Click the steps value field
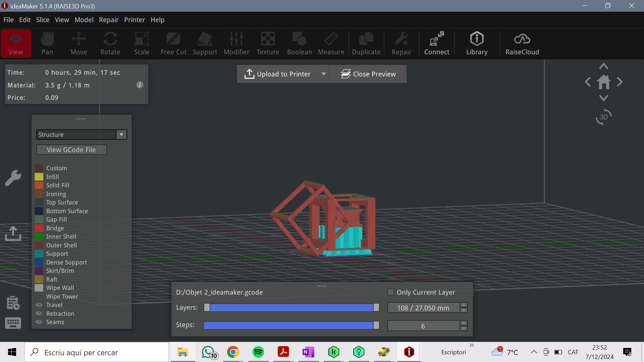The height and width of the screenshot is (362, 644). [x=423, y=326]
